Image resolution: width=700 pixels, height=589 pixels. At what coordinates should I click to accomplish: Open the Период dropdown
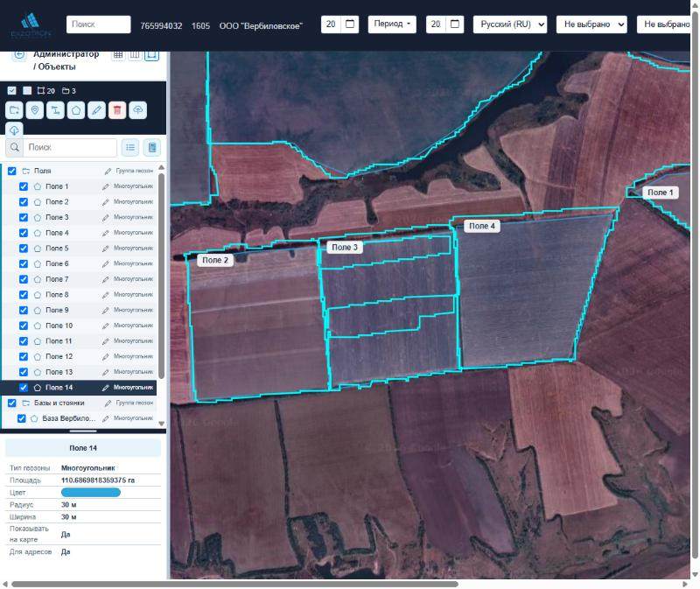[x=392, y=25]
